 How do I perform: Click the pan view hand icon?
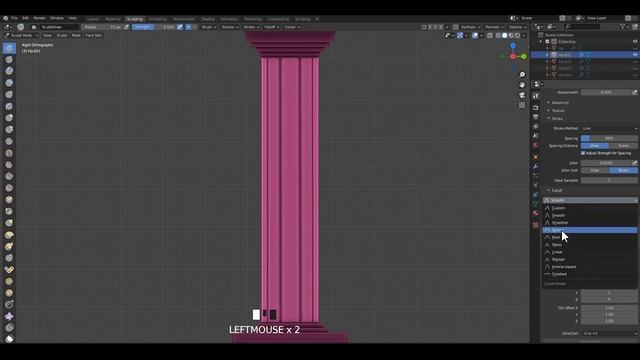click(x=522, y=85)
